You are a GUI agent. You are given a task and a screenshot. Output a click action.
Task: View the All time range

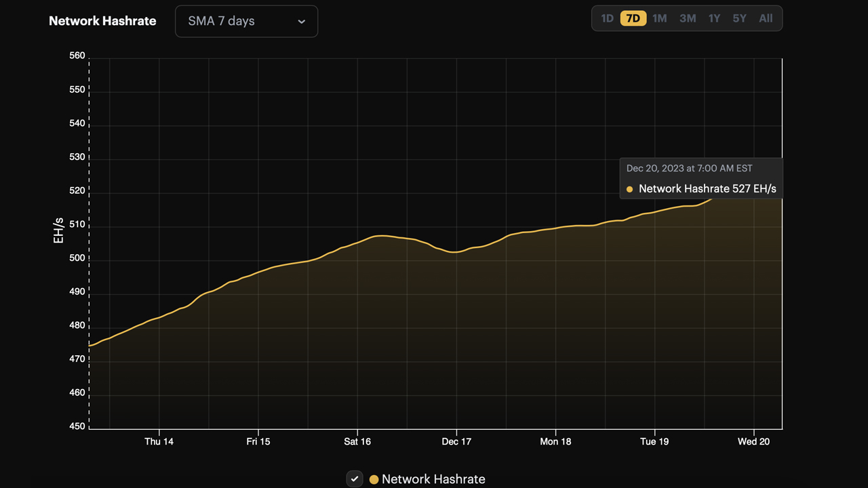[766, 18]
